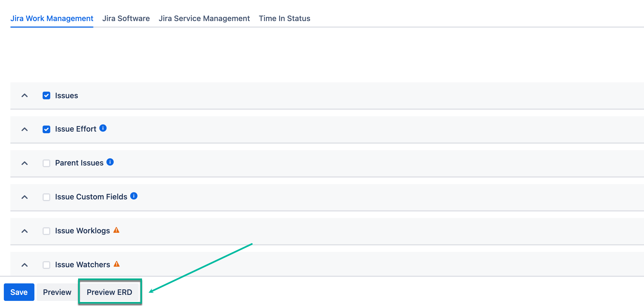The image size is (644, 308).
Task: Collapse Issue Custom Fields with its chevron
Action: tap(25, 197)
